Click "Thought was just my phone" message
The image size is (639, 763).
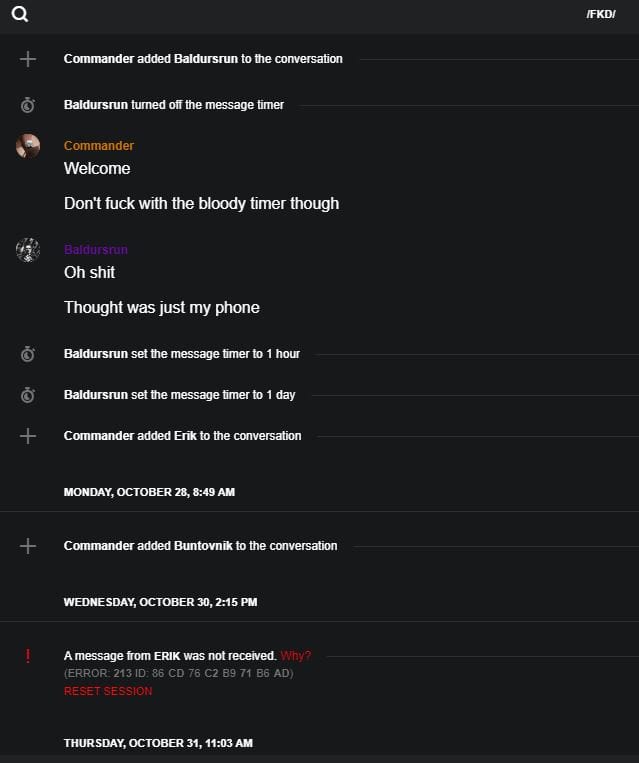coord(162,307)
